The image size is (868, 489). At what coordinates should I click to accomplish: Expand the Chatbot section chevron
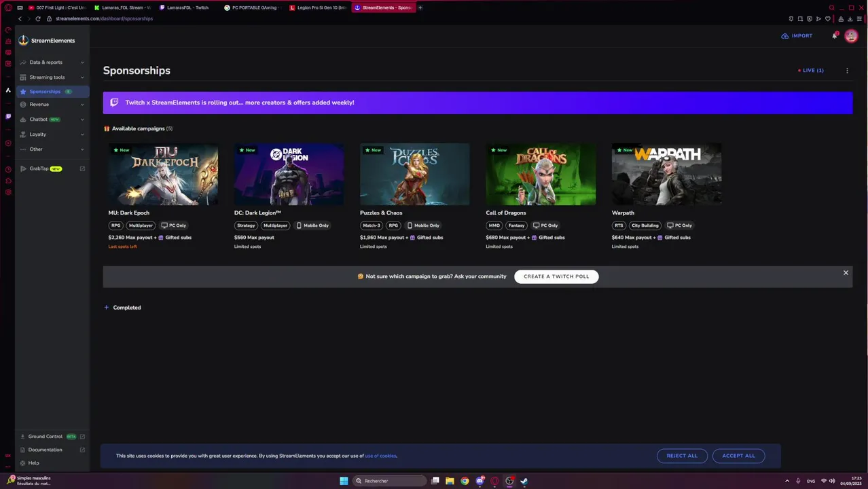point(82,120)
